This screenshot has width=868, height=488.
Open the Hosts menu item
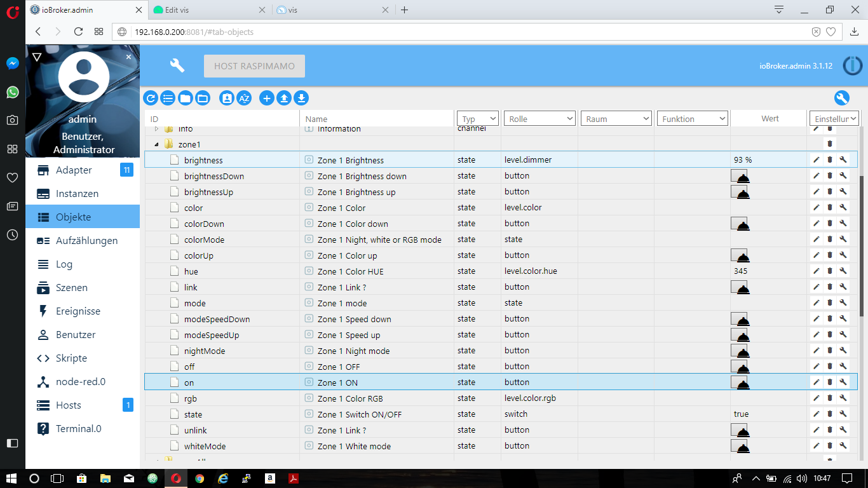(x=83, y=405)
